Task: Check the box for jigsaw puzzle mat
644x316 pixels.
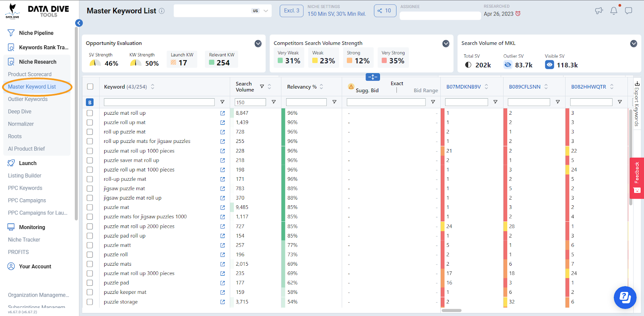Action: pyautogui.click(x=90, y=188)
